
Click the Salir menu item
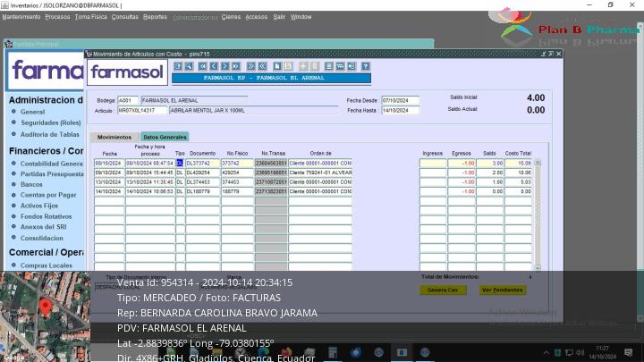(279, 17)
